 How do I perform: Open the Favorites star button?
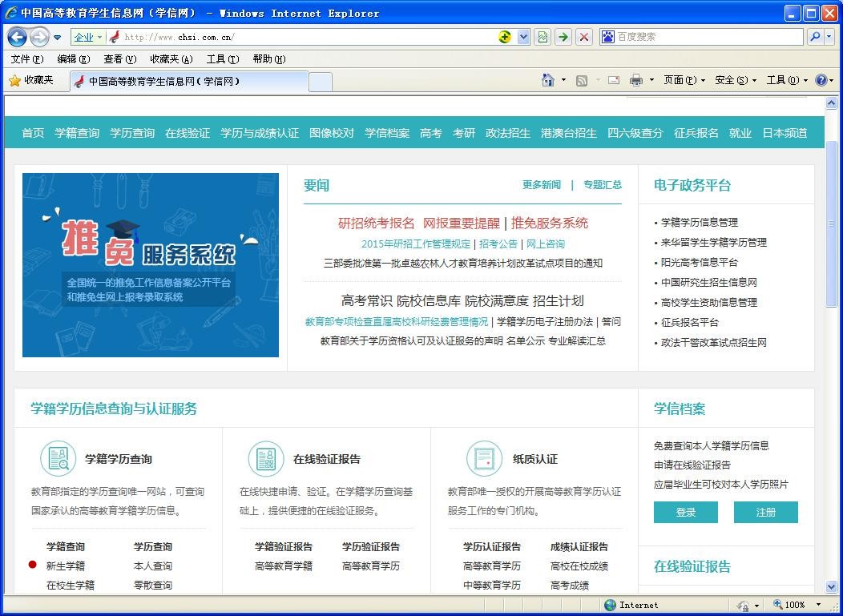[x=30, y=80]
